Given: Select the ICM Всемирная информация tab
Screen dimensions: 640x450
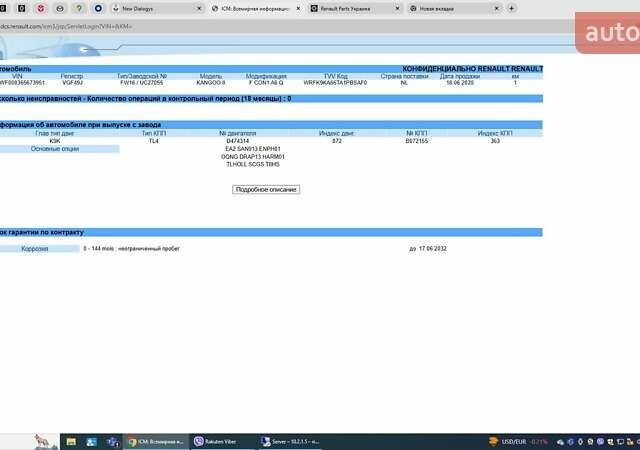Looking at the screenshot, I should pos(256,9).
